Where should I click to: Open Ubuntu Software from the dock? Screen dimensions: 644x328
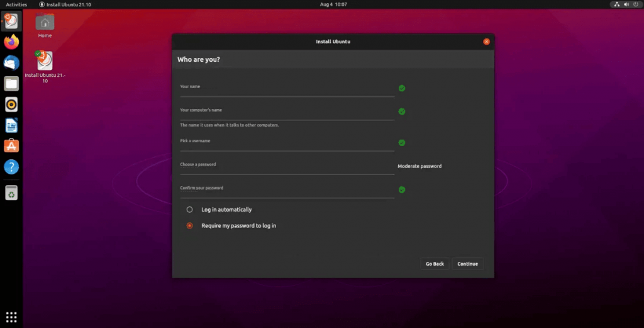[11, 146]
